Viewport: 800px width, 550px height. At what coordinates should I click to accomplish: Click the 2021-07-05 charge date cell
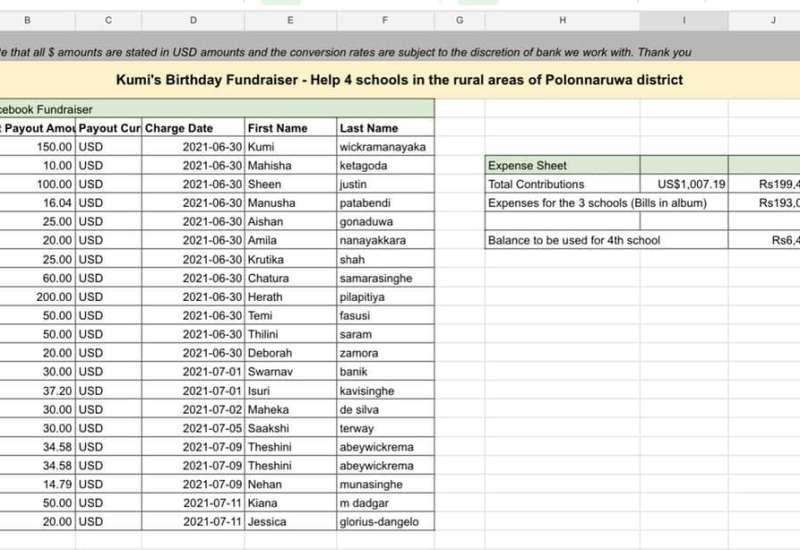point(193,428)
